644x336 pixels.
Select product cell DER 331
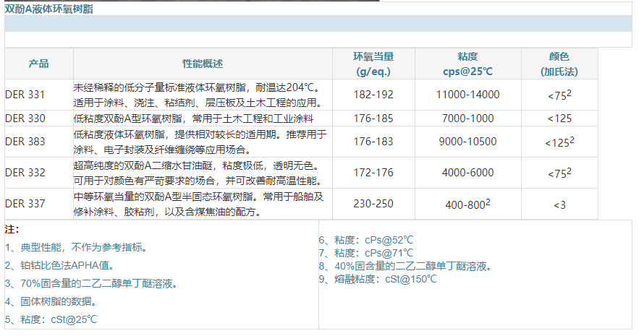pyautogui.click(x=25, y=95)
